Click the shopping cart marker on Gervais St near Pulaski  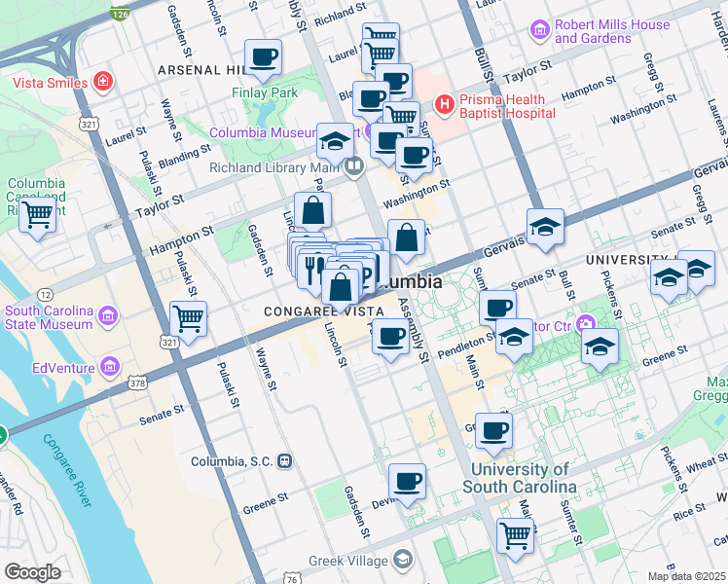[x=188, y=318]
